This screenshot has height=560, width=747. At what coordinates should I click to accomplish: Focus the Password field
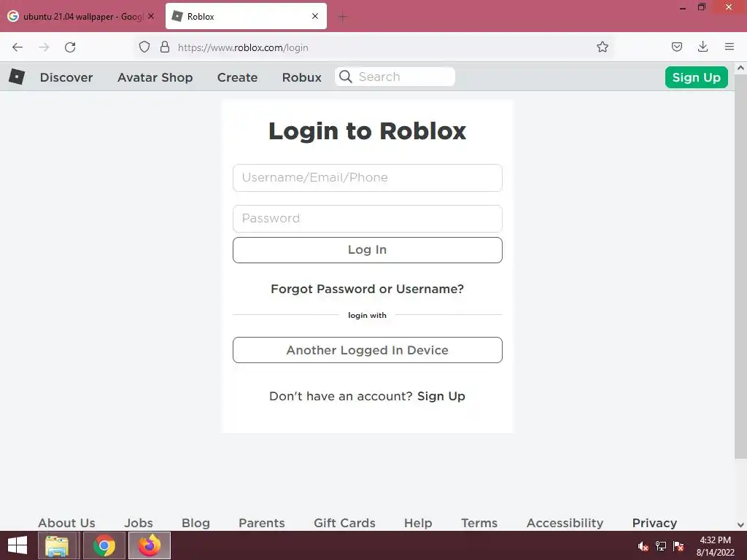368,219
